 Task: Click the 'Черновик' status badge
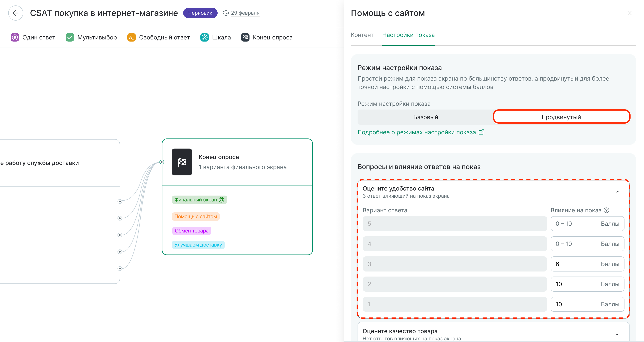pyautogui.click(x=200, y=13)
